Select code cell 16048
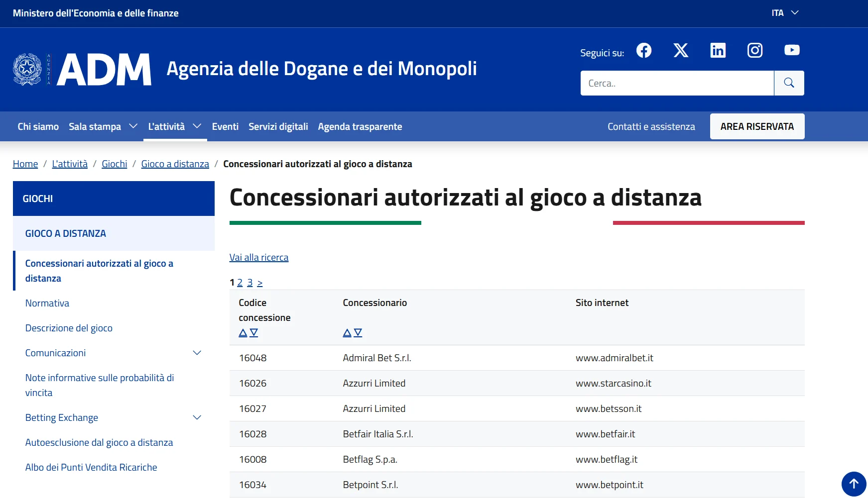The width and height of the screenshot is (868, 498). [253, 358]
